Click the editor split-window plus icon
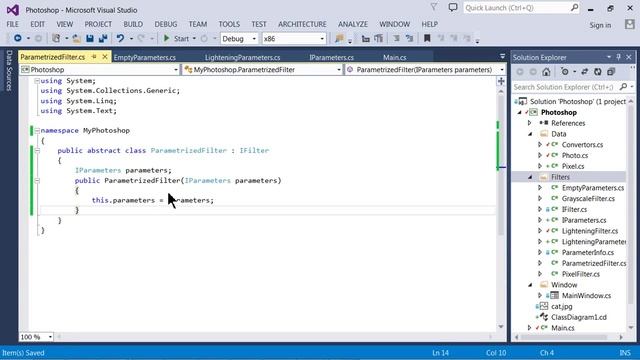 [501, 81]
